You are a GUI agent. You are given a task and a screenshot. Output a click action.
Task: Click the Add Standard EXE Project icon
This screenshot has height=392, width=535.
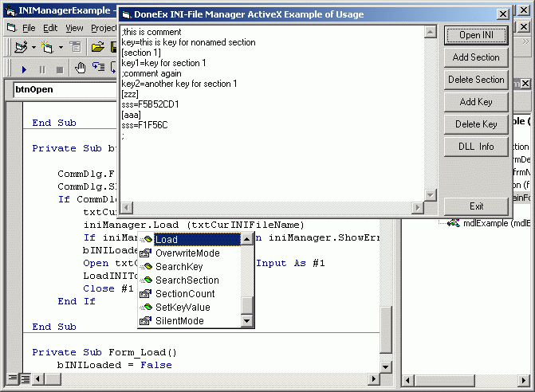(x=22, y=47)
